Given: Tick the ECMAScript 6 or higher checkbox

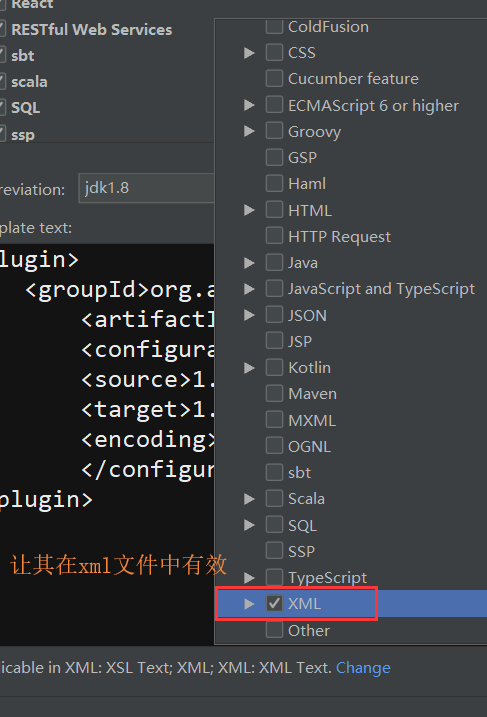Looking at the screenshot, I should click(x=274, y=105).
